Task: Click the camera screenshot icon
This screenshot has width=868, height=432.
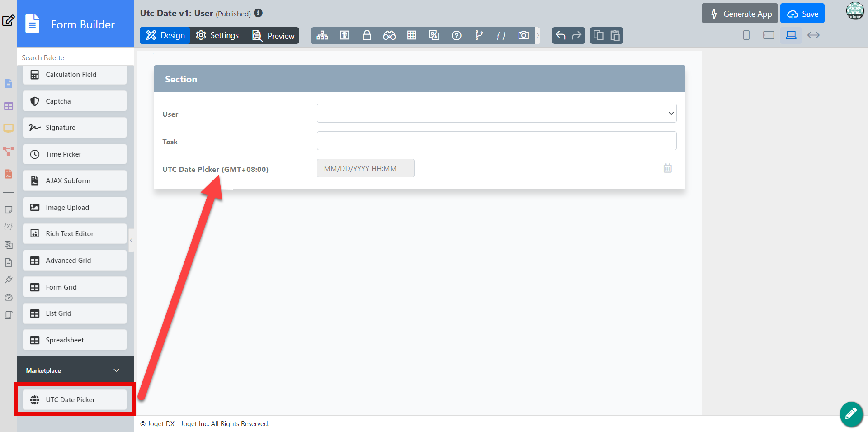Action: 524,35
